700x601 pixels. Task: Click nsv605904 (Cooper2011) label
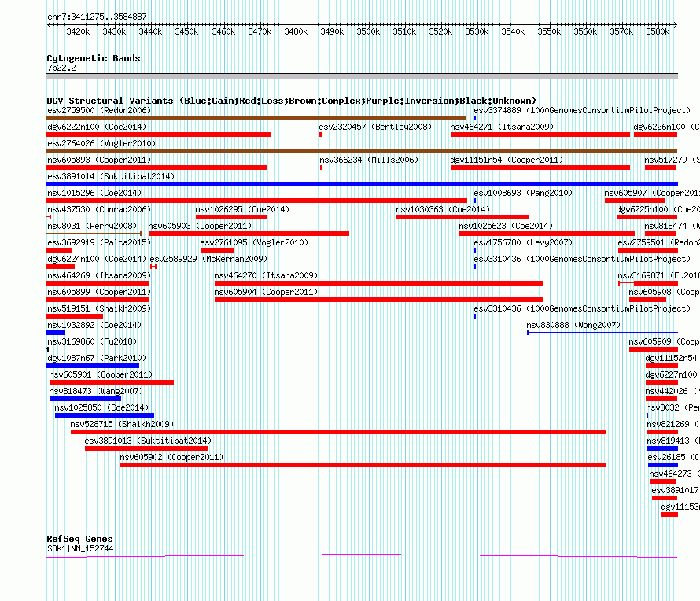(266, 292)
